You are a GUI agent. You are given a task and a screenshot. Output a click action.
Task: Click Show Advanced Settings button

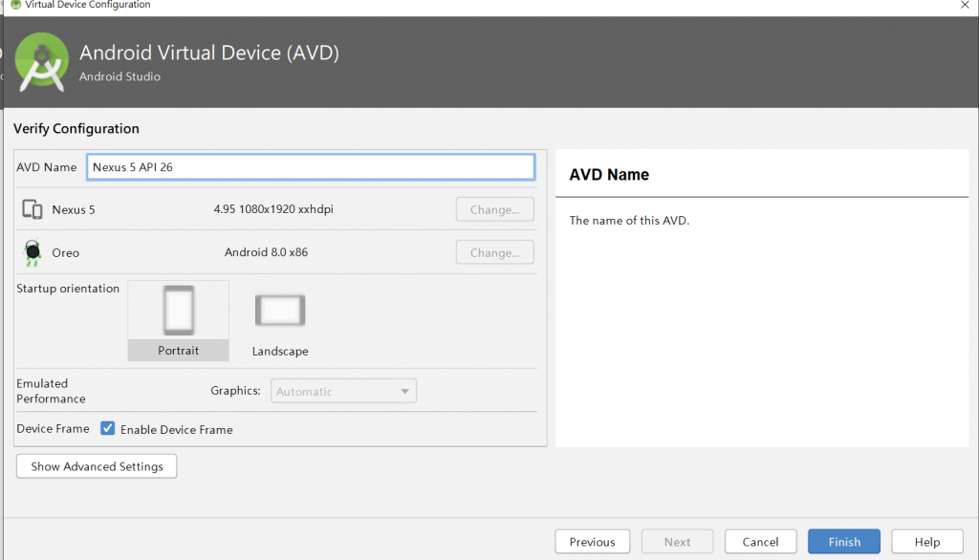[97, 466]
